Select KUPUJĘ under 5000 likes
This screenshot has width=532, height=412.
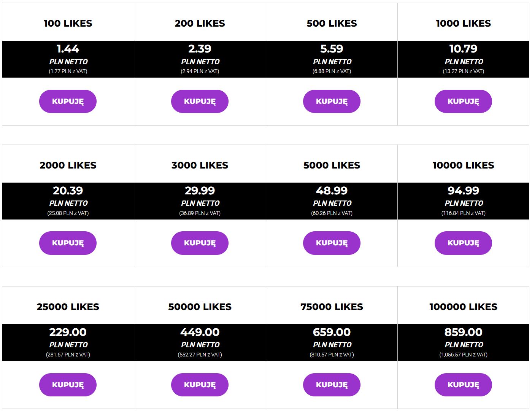click(x=332, y=243)
